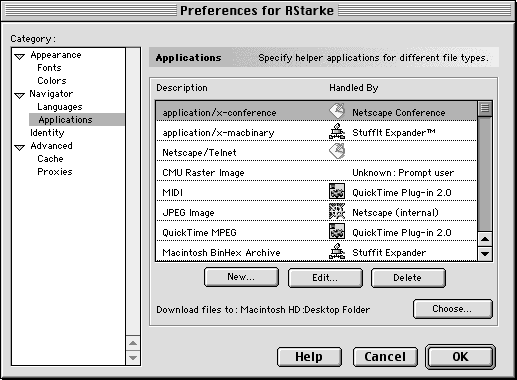Collapse the Advanced category triangle
517x380 pixels.
20,147
